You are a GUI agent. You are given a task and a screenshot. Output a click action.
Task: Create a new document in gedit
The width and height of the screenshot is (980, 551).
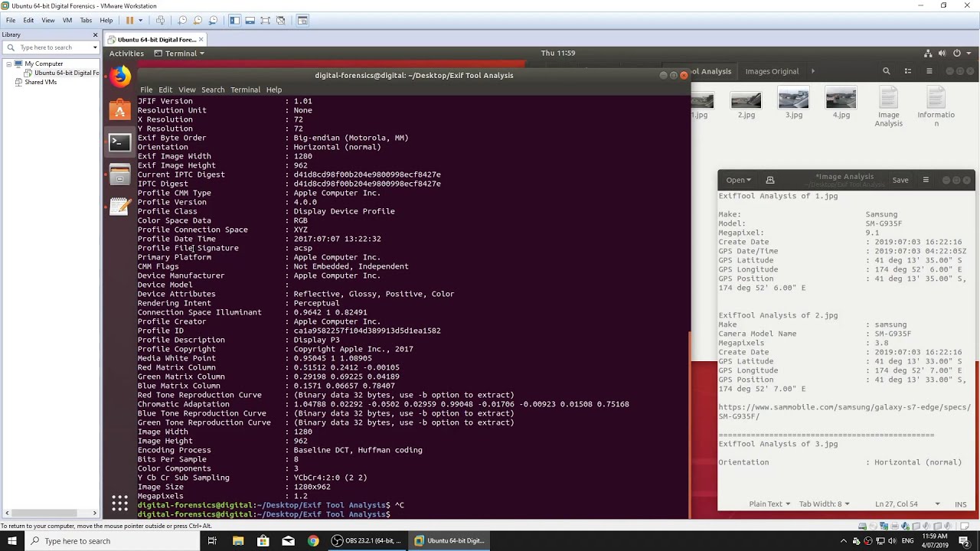point(770,181)
